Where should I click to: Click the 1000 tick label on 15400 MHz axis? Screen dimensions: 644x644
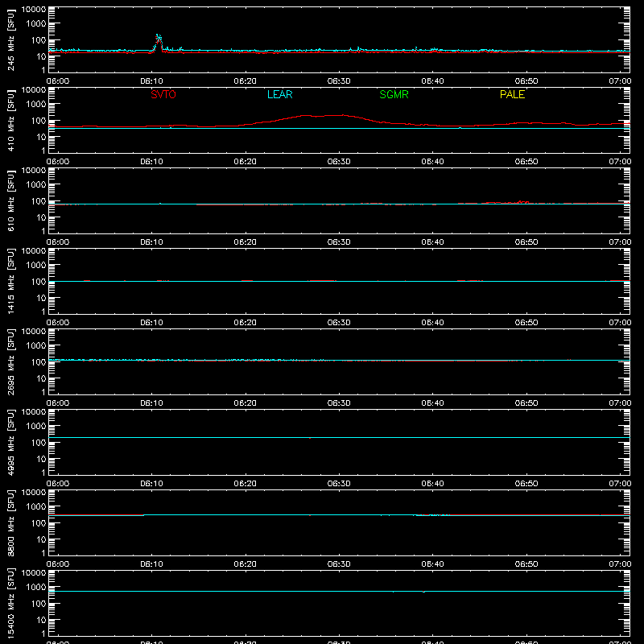pyautogui.click(x=36, y=588)
